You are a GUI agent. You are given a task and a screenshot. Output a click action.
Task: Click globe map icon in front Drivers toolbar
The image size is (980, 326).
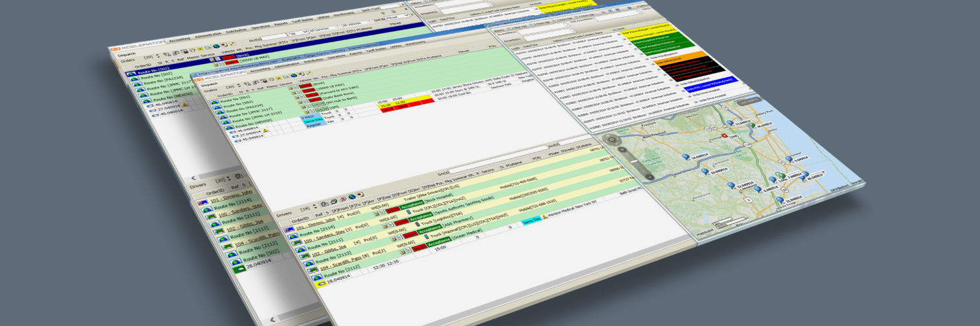point(352,197)
